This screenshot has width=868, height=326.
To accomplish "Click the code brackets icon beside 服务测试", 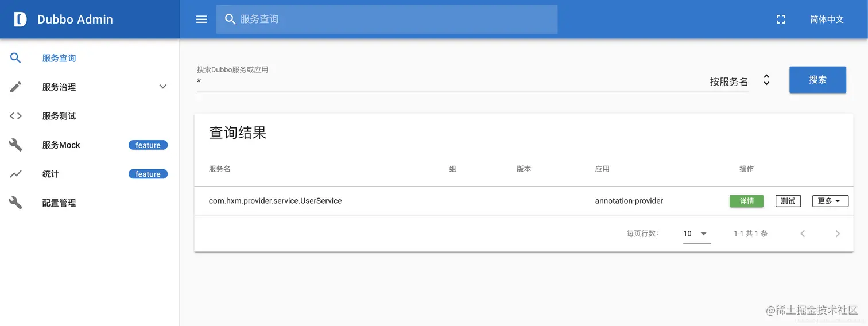I will click(x=15, y=116).
